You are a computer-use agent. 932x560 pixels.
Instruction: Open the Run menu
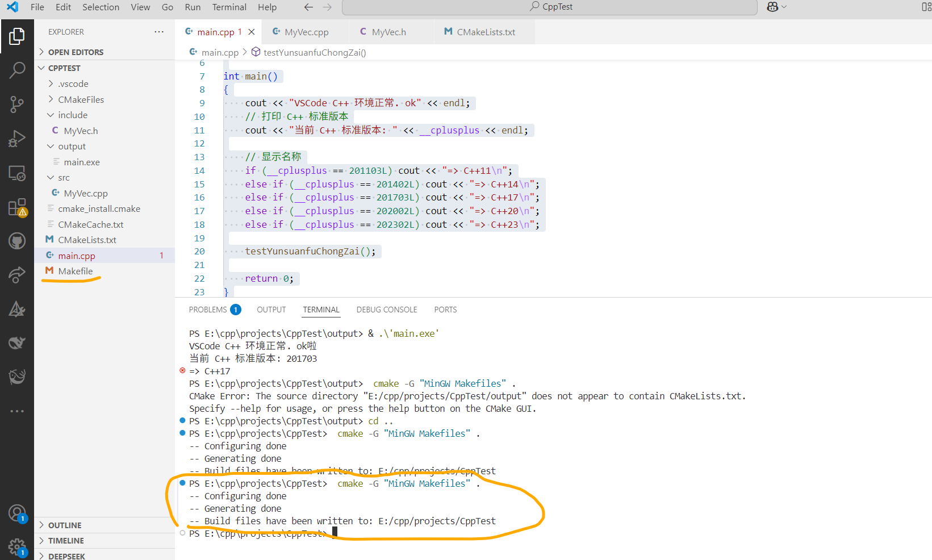coord(193,7)
